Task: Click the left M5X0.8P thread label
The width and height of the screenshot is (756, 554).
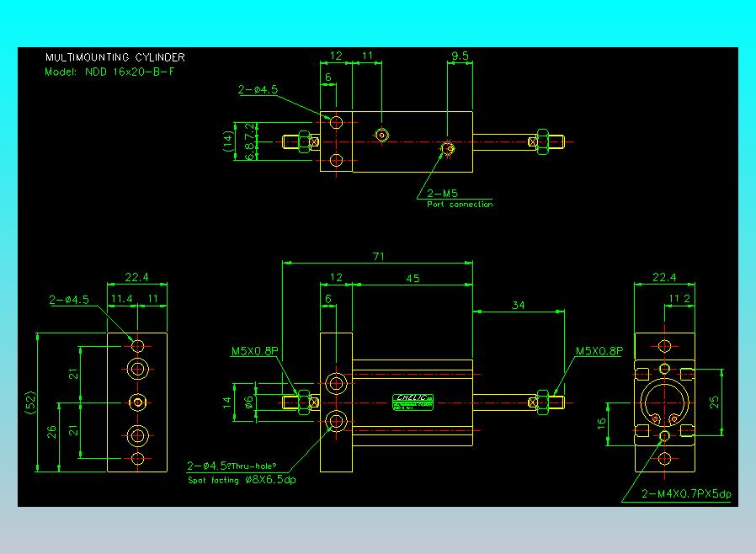Action: point(254,351)
